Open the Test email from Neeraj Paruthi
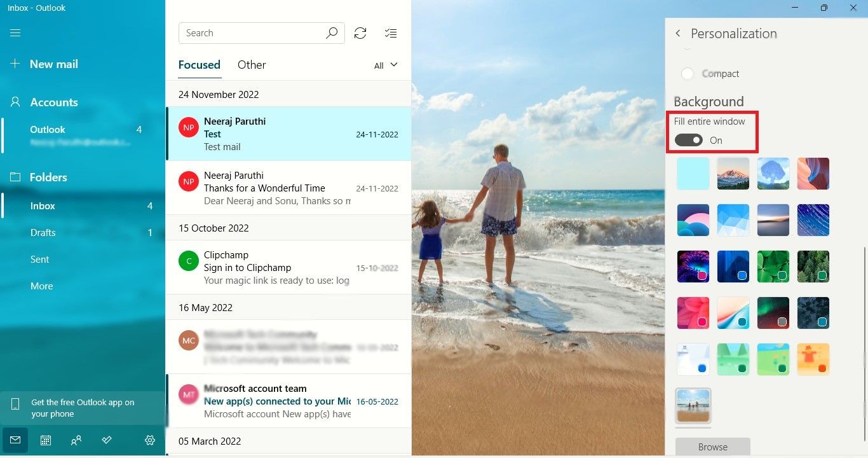868x458 pixels. (x=288, y=134)
